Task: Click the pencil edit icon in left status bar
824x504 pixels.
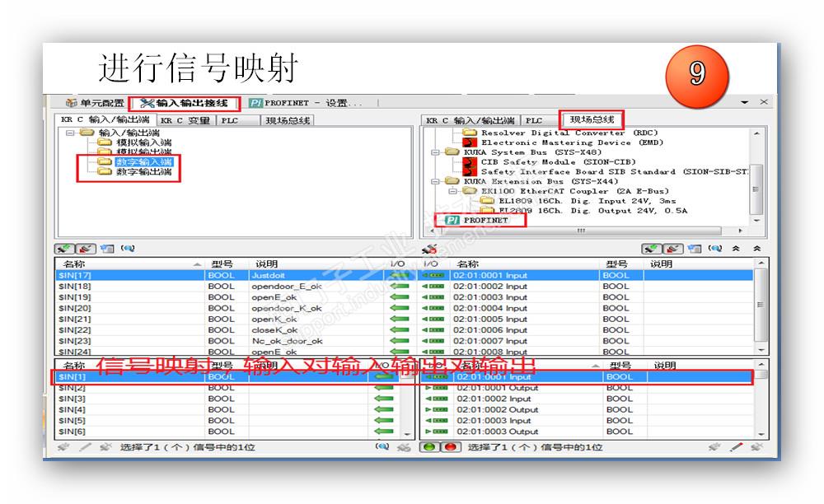Action: click(85, 447)
